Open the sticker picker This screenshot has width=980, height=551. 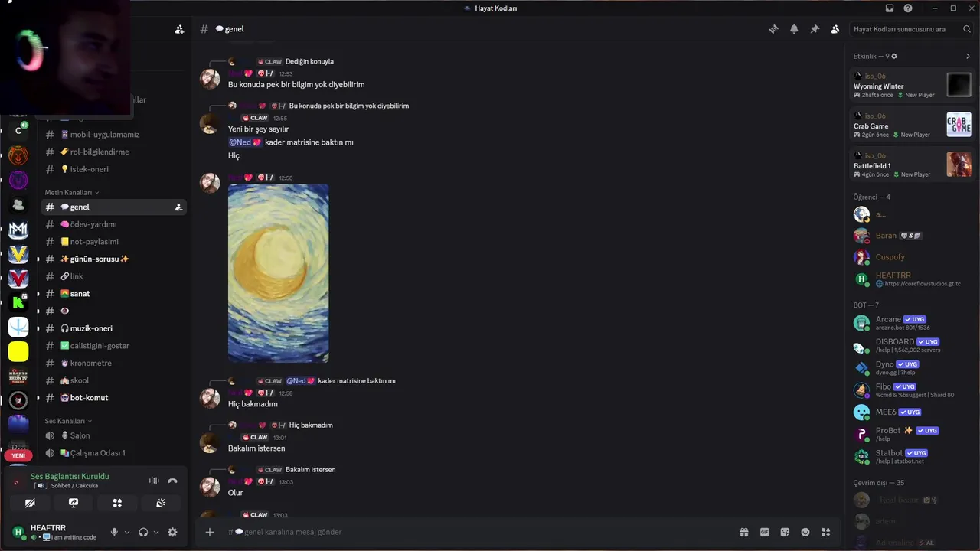point(785,532)
